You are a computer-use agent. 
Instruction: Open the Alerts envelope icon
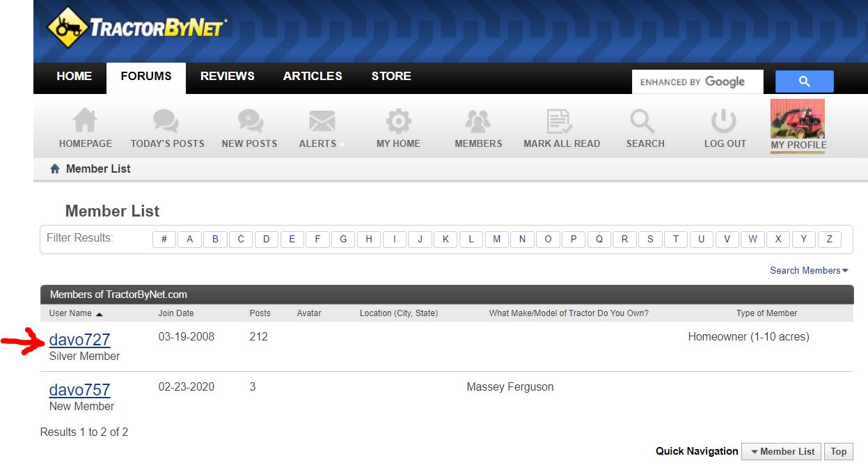pos(322,120)
